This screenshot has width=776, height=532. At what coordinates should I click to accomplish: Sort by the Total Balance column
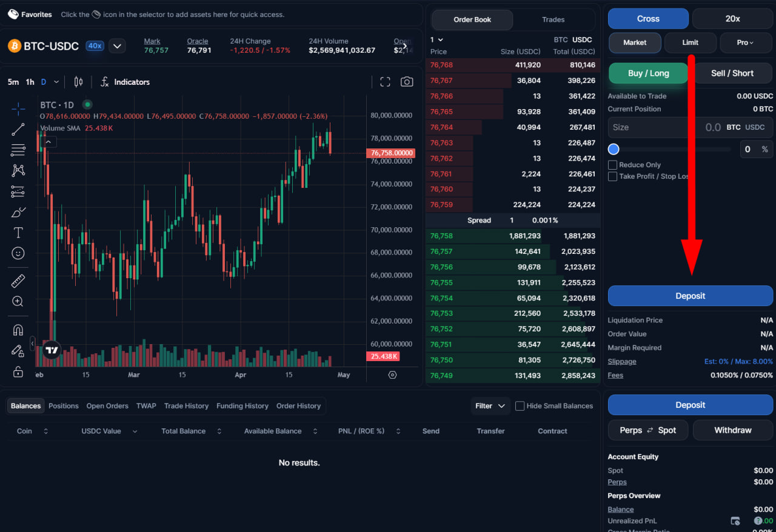coord(192,431)
